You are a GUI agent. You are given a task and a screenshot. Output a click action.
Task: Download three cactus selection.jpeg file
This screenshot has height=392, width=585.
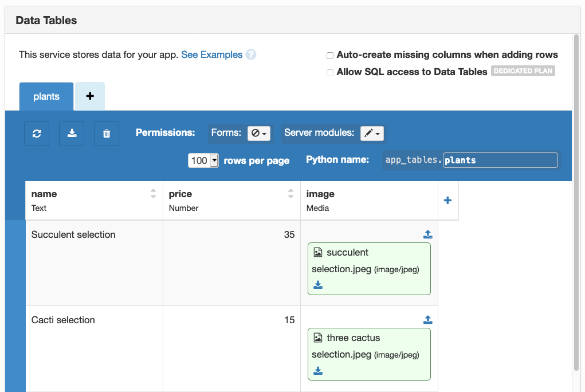[318, 370]
